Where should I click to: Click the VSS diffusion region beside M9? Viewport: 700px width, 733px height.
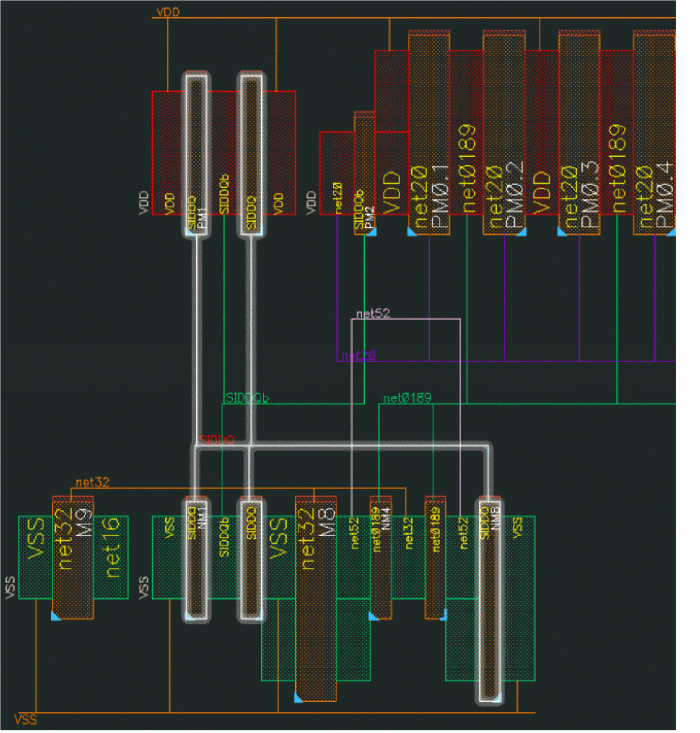click(x=35, y=557)
